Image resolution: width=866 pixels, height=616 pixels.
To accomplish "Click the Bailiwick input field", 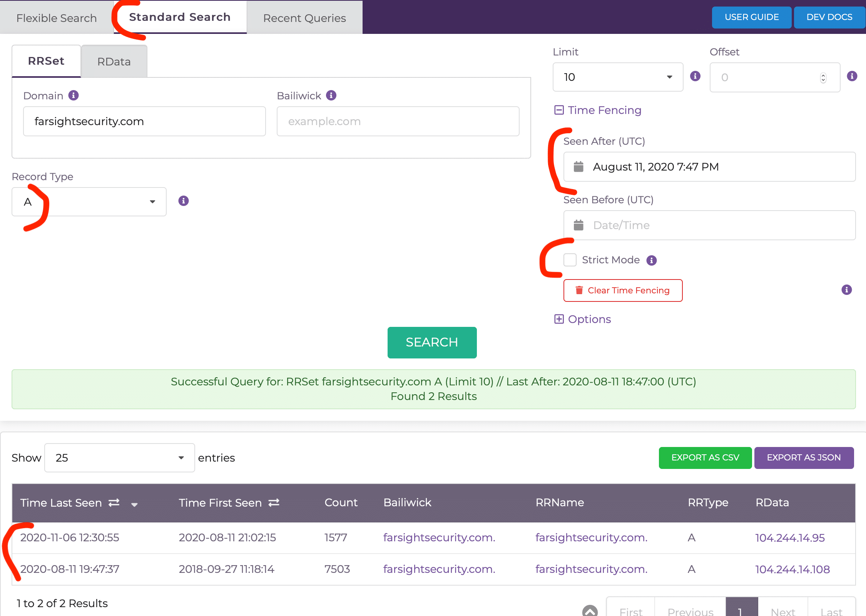I will (398, 121).
